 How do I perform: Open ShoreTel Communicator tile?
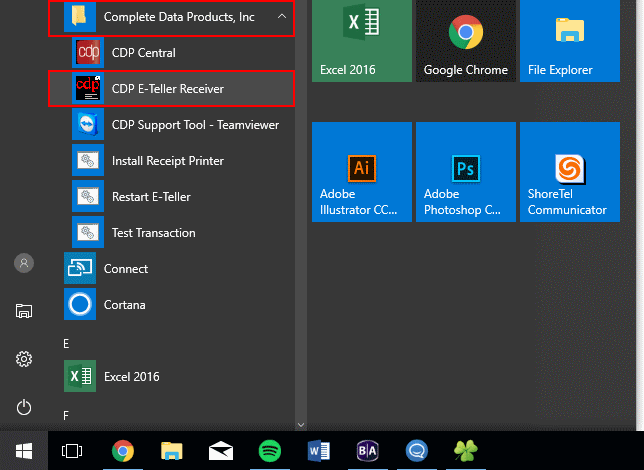click(570, 172)
